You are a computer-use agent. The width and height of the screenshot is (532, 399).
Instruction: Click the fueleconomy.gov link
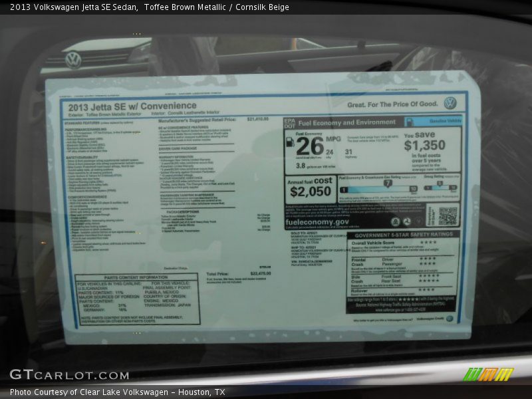318,221
